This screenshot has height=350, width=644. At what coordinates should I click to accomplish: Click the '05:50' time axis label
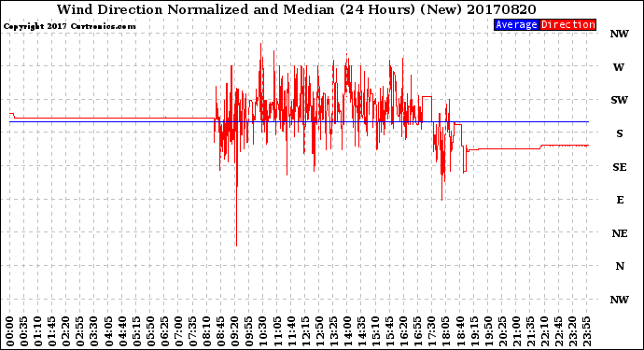click(x=150, y=331)
